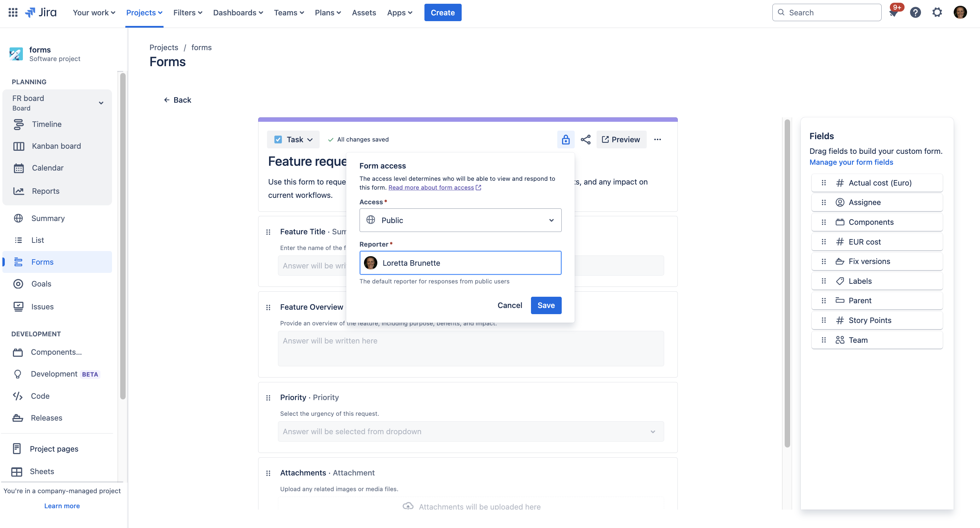This screenshot has width=980, height=528.
Task: Click the Save button
Action: click(x=546, y=305)
